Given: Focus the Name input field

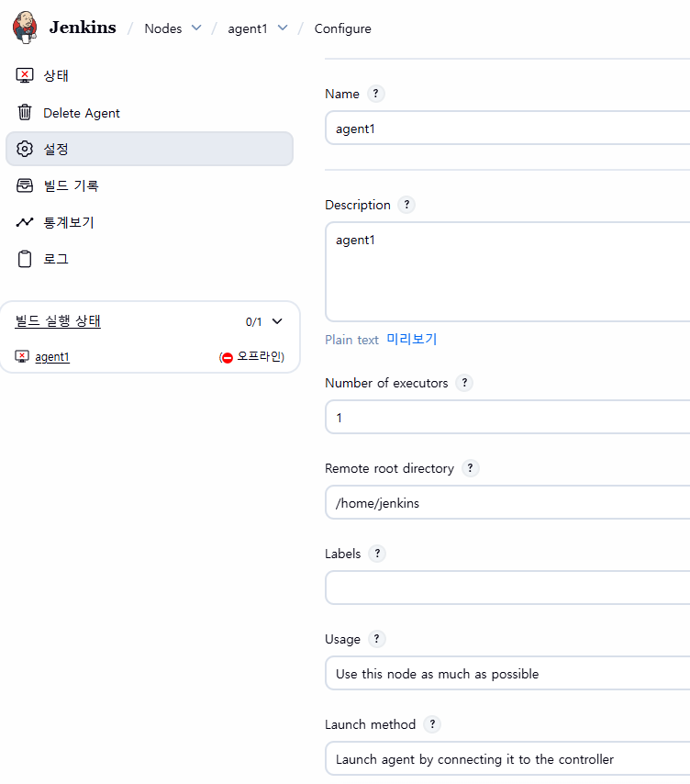Looking at the screenshot, I should (x=507, y=128).
